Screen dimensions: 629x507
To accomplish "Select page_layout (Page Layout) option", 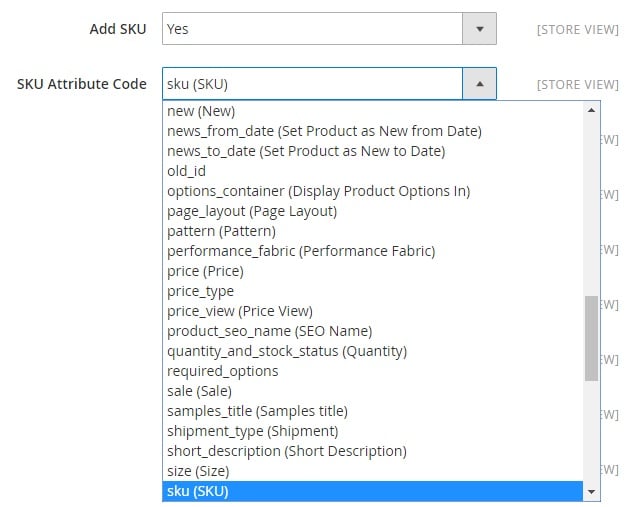I will pos(373,211).
